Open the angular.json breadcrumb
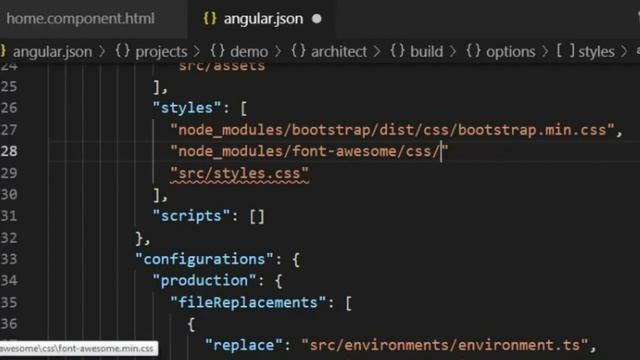 pos(52,52)
